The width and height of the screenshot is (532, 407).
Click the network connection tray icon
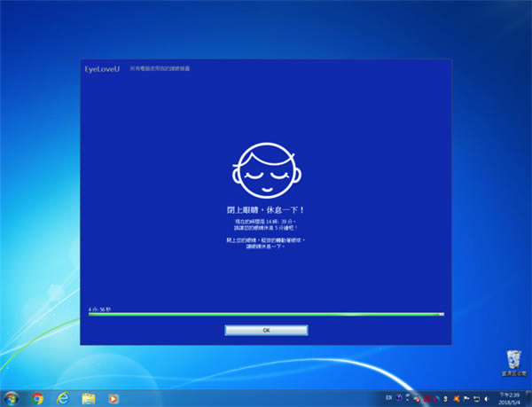(477, 399)
